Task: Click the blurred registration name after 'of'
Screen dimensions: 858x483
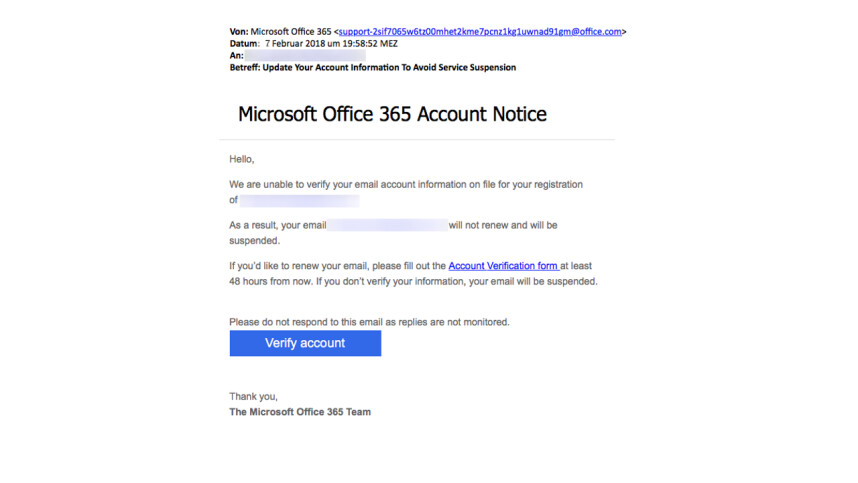Action: (299, 201)
